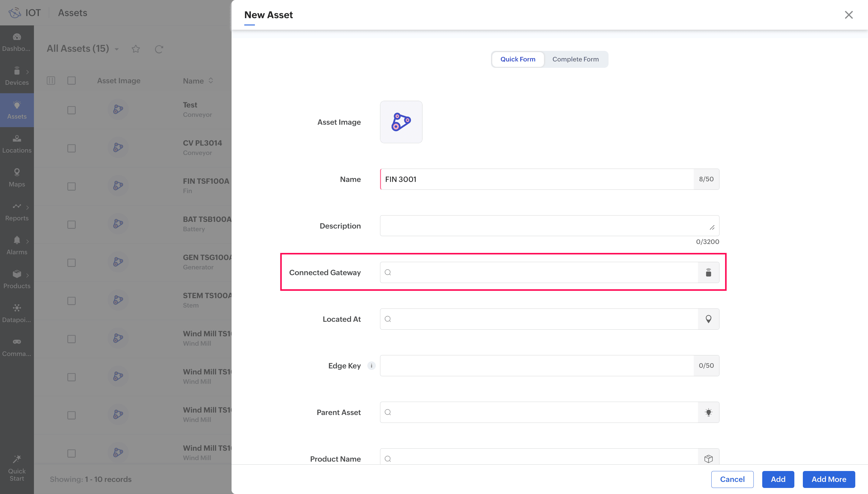Select the checkbox for Test conveyor row
The width and height of the screenshot is (868, 494).
coord(71,110)
